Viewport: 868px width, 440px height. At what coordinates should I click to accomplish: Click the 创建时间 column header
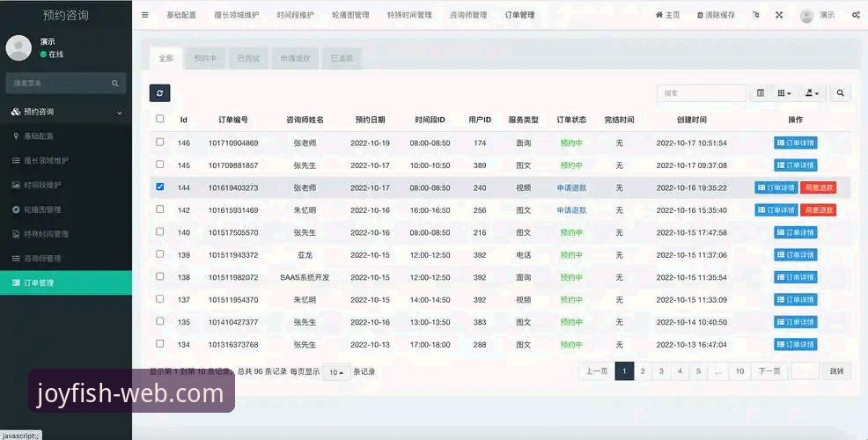pyautogui.click(x=691, y=120)
